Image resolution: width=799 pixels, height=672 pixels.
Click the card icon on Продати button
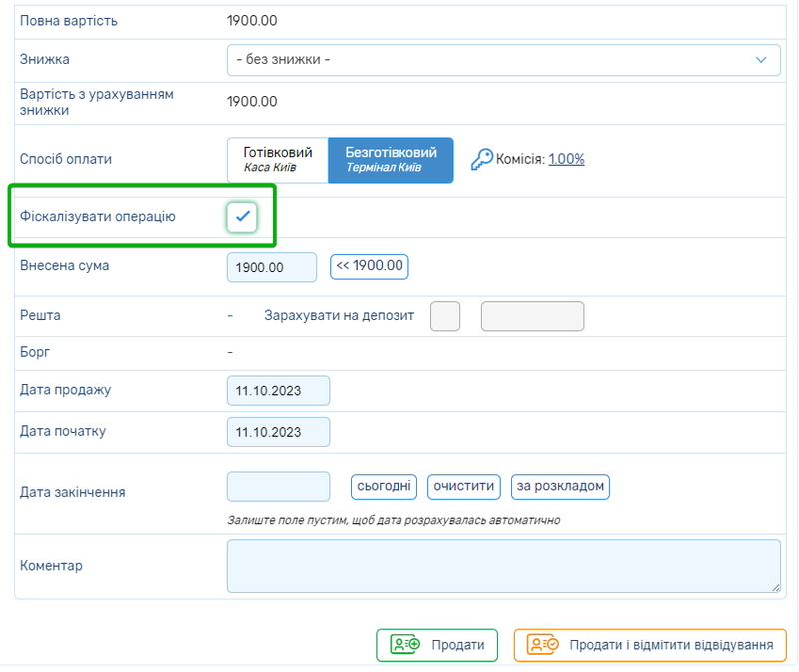[405, 645]
